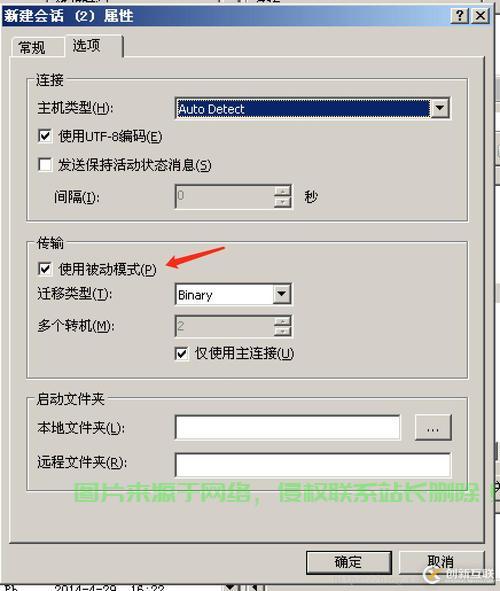Close the session properties dialog
Screen dimensions: 500x591
click(x=480, y=16)
